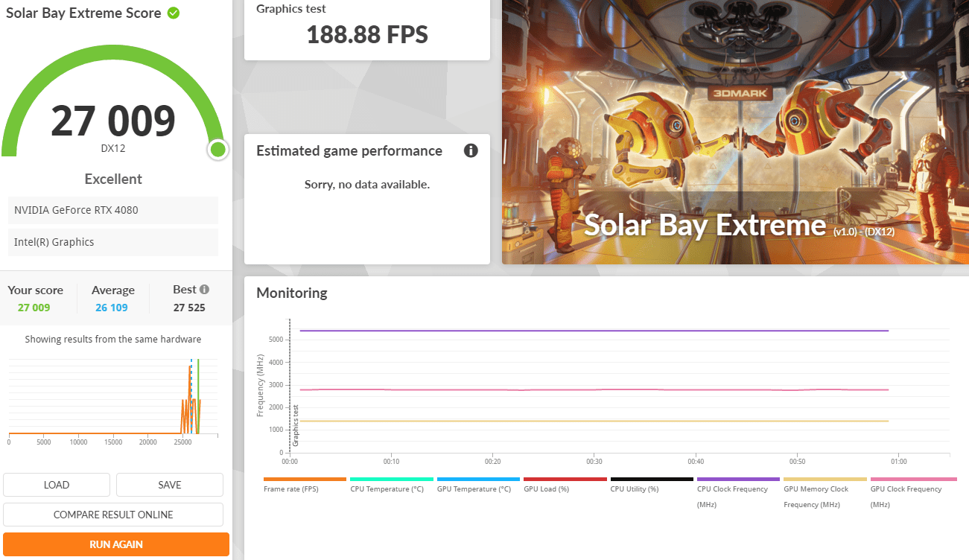Viewport: 969px width, 560px height.
Task: Click the purple CPU Clock Frequency legend swatch
Action: click(738, 480)
